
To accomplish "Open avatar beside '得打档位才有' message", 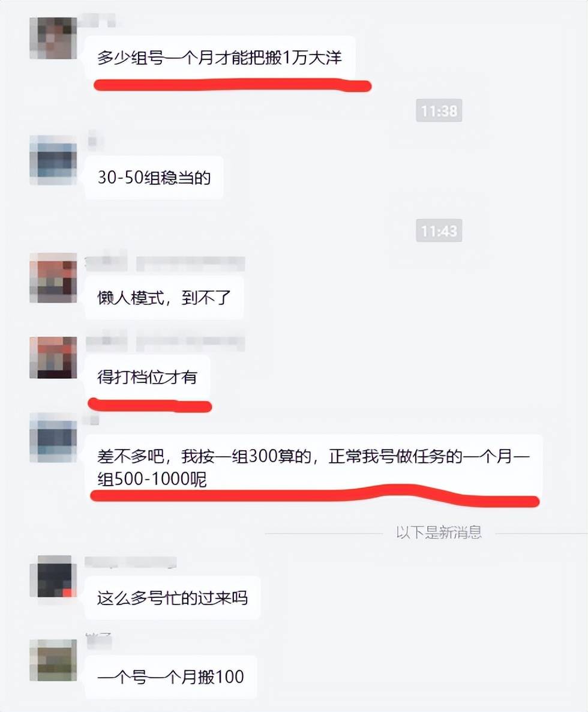I will click(x=53, y=358).
